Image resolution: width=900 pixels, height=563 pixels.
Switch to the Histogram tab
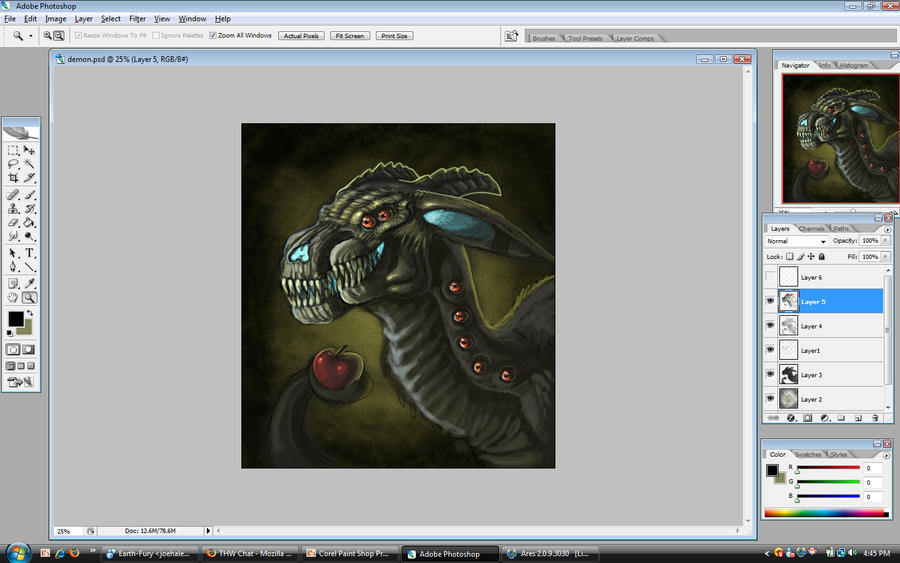(854, 65)
